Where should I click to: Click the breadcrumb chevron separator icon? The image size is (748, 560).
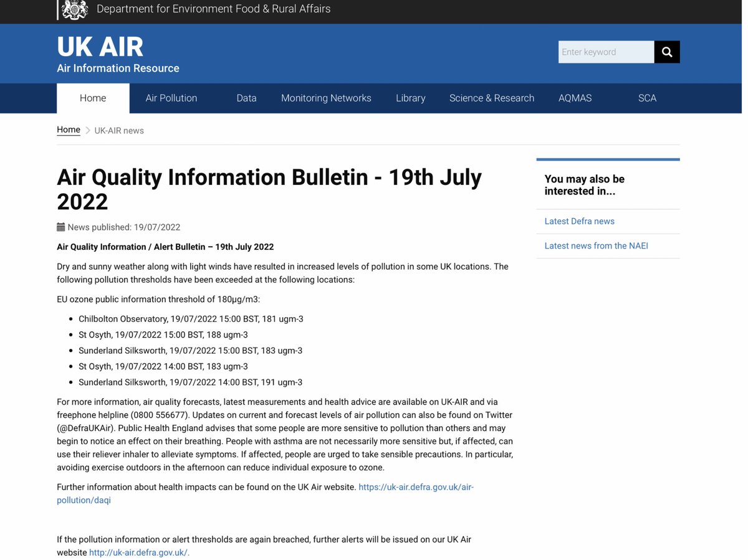88,130
